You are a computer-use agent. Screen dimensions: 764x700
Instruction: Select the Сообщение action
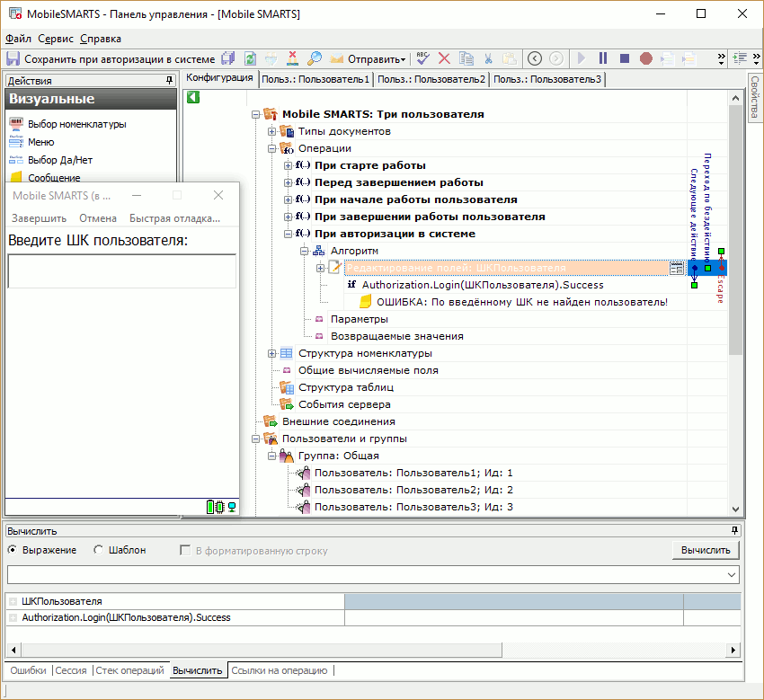coord(54,178)
